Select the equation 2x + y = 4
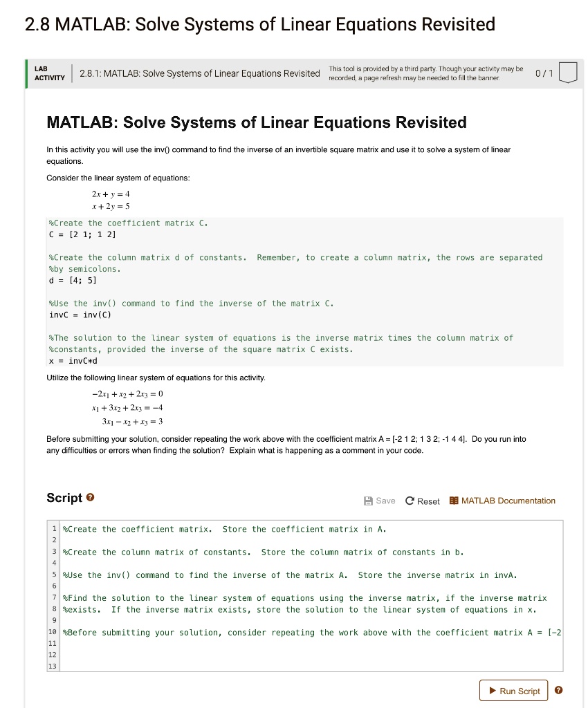The image size is (588, 708). 111,194
